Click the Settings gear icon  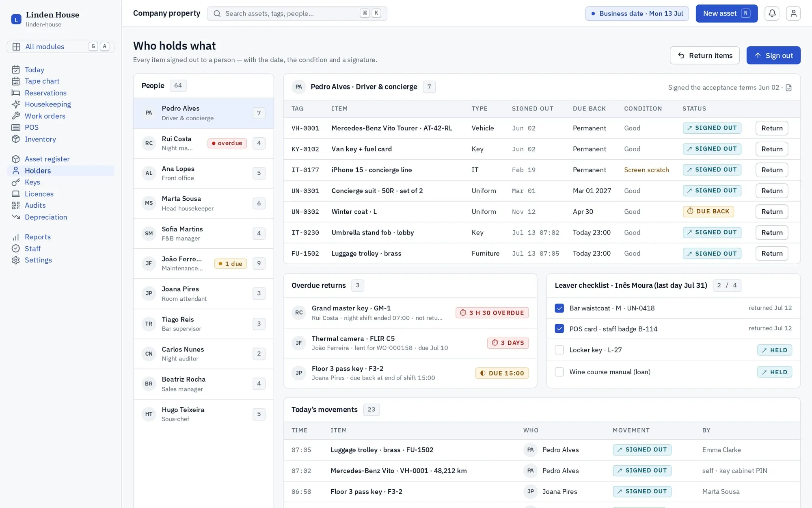16,260
